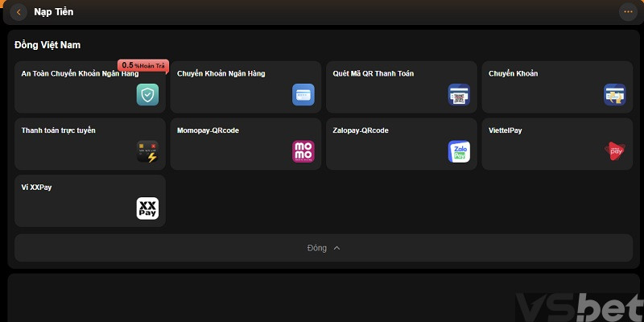Click the upward chevron beside Đóng
Viewport: 644px width, 322px height.
336,248
